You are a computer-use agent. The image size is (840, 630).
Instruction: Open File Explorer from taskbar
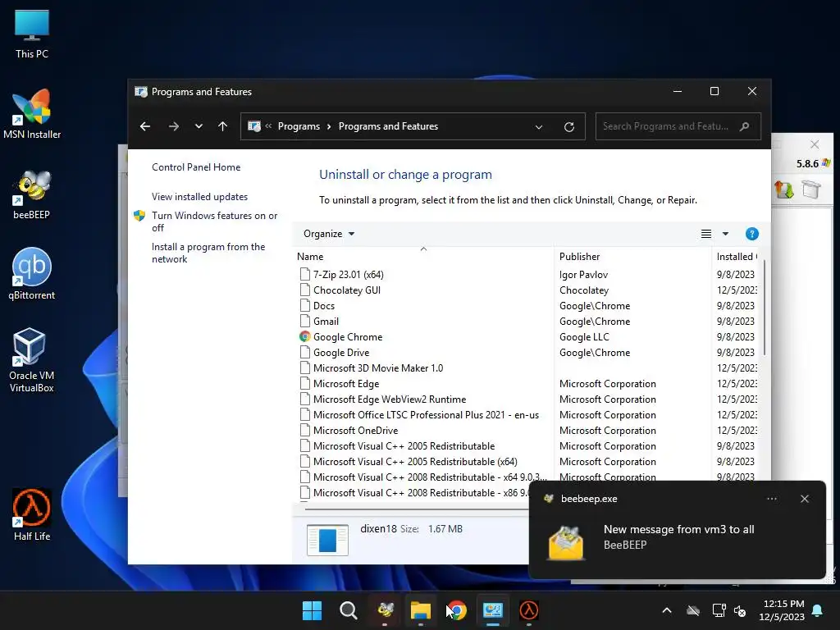point(421,610)
